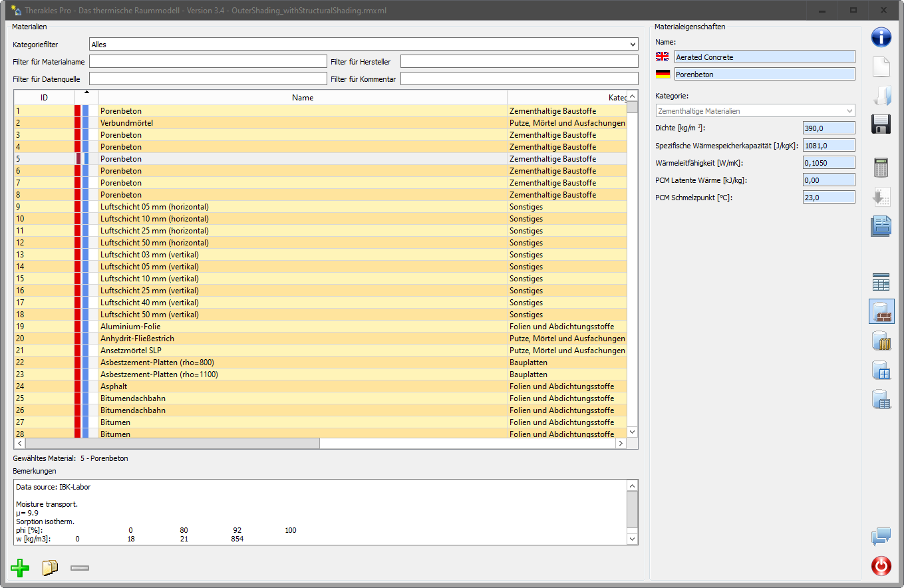Copy the selected material with the duplicate icon
This screenshot has height=588, width=904.
[50, 567]
